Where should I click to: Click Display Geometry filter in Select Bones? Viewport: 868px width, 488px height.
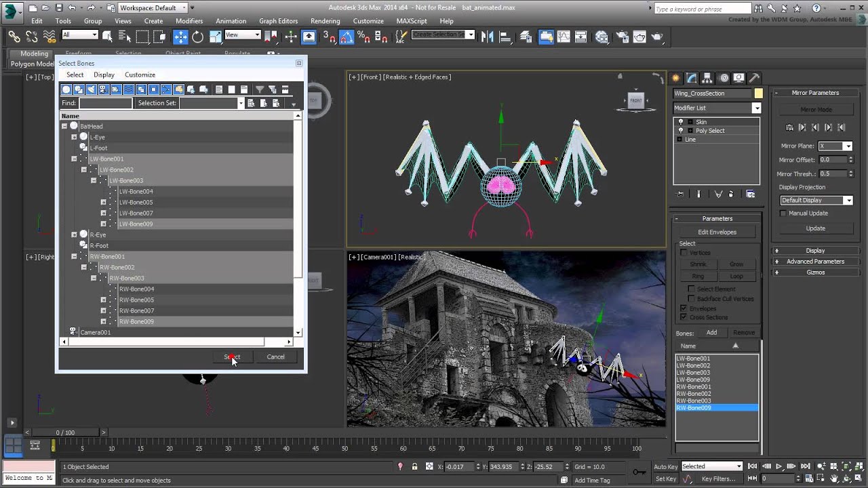(66, 89)
